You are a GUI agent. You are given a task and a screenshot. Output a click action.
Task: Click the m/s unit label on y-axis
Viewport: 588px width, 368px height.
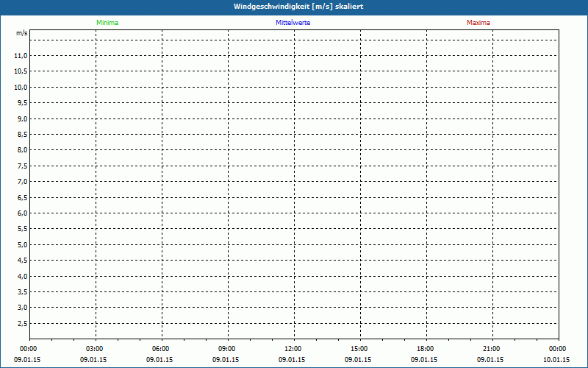[x=22, y=33]
